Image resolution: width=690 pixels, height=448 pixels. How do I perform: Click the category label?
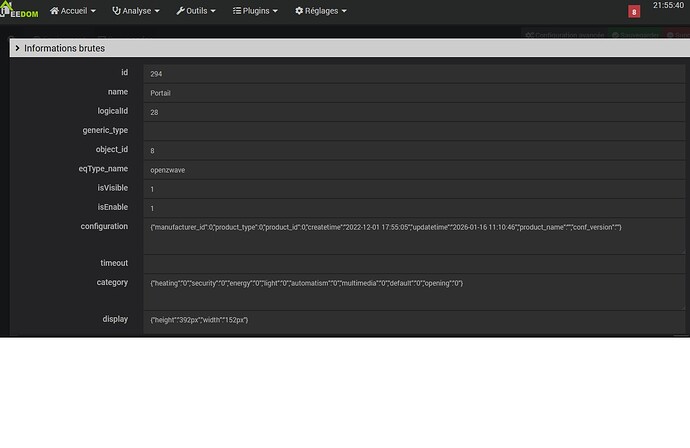coord(112,283)
